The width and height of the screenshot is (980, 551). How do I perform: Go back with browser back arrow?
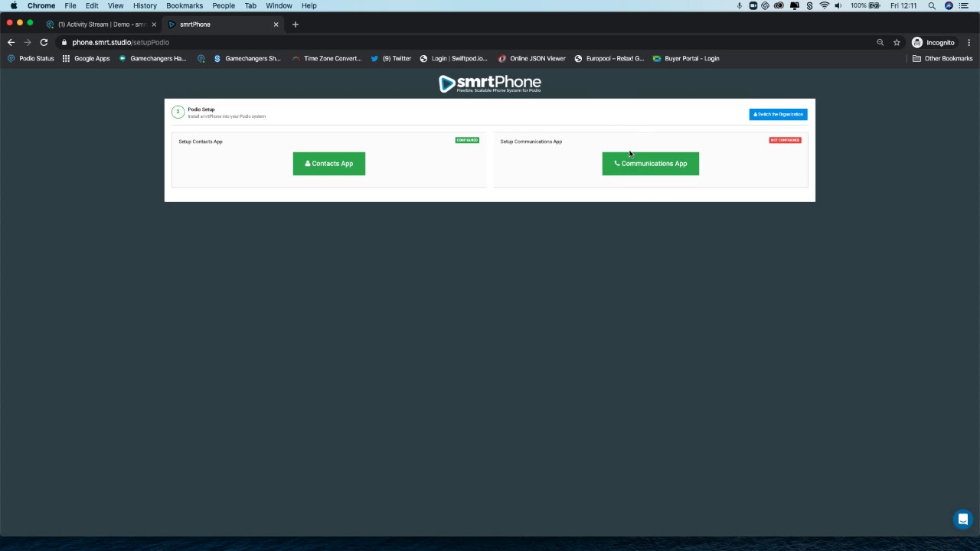tap(11, 43)
